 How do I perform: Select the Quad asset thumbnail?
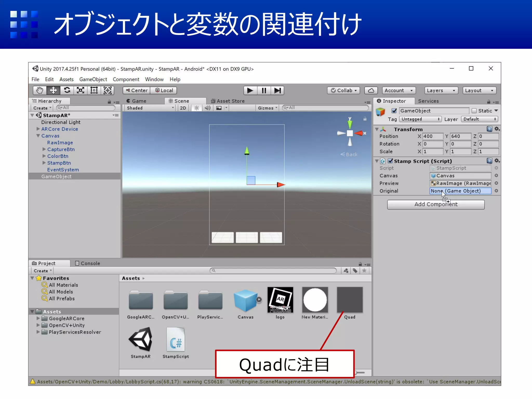coord(350,300)
